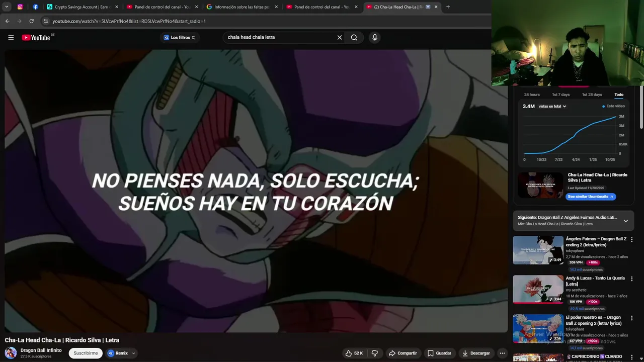
Task: Open options menu for CAPRICORNIO video
Action: pos(632,357)
